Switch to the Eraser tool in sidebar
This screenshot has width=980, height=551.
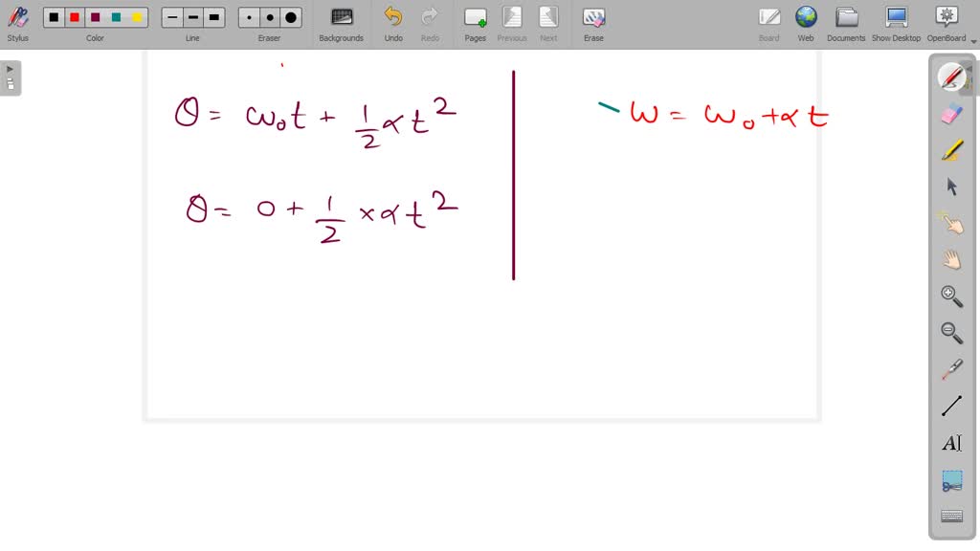click(x=951, y=114)
